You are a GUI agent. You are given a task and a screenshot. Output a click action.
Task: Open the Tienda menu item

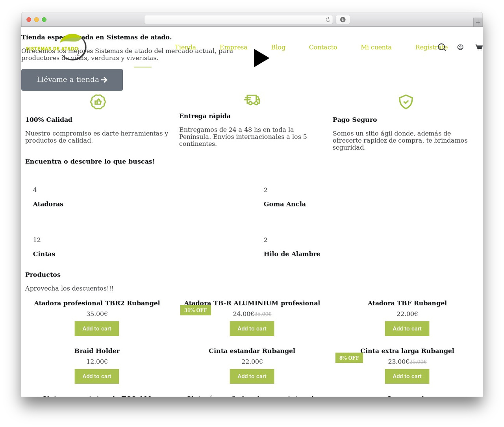click(185, 47)
